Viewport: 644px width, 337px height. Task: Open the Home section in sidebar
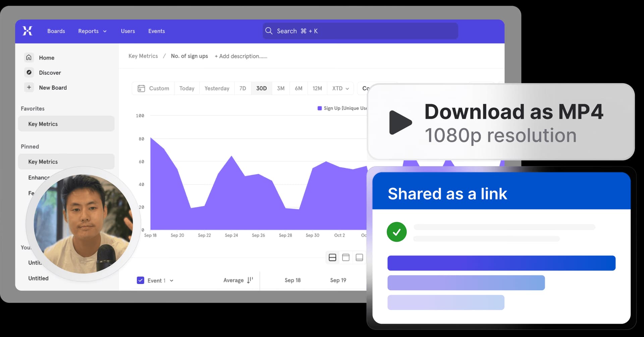pos(46,57)
